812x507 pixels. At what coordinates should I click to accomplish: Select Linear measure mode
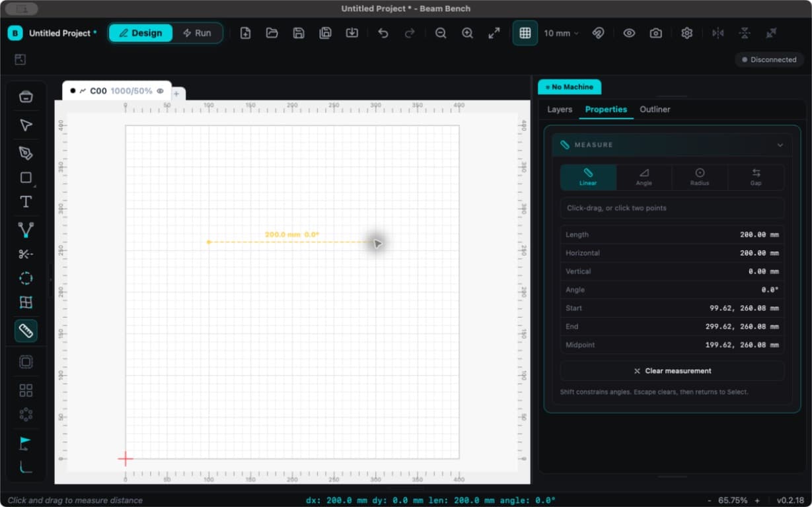[x=588, y=178]
